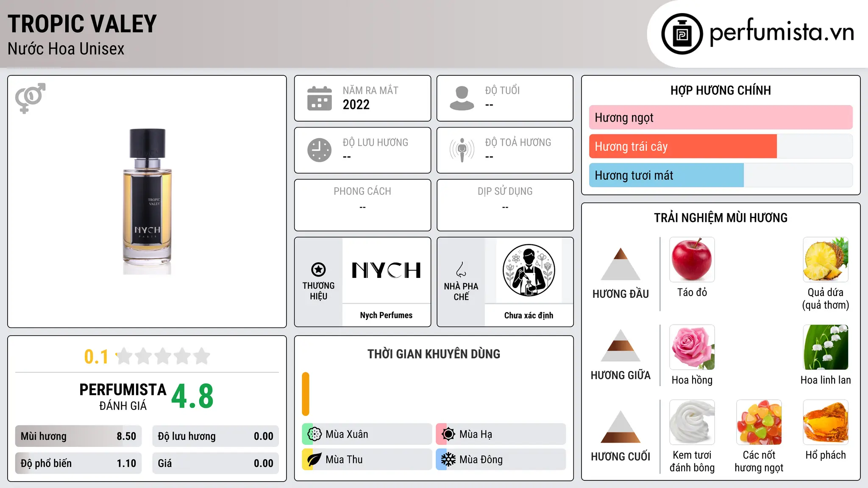Click the Hoa hồng caption

692,380
